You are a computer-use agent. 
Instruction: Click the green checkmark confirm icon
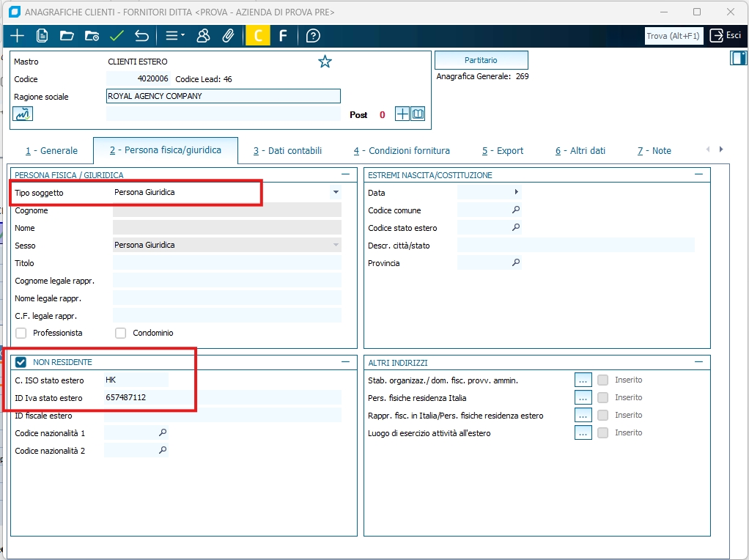pos(117,36)
